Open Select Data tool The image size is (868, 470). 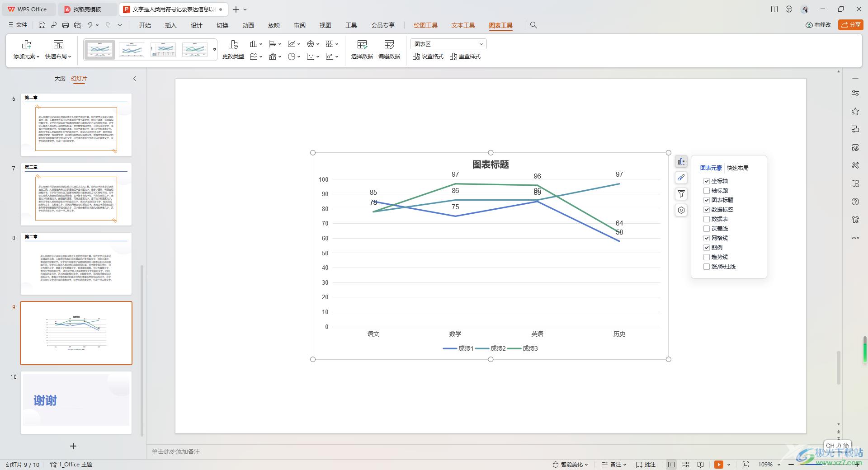[362, 49]
